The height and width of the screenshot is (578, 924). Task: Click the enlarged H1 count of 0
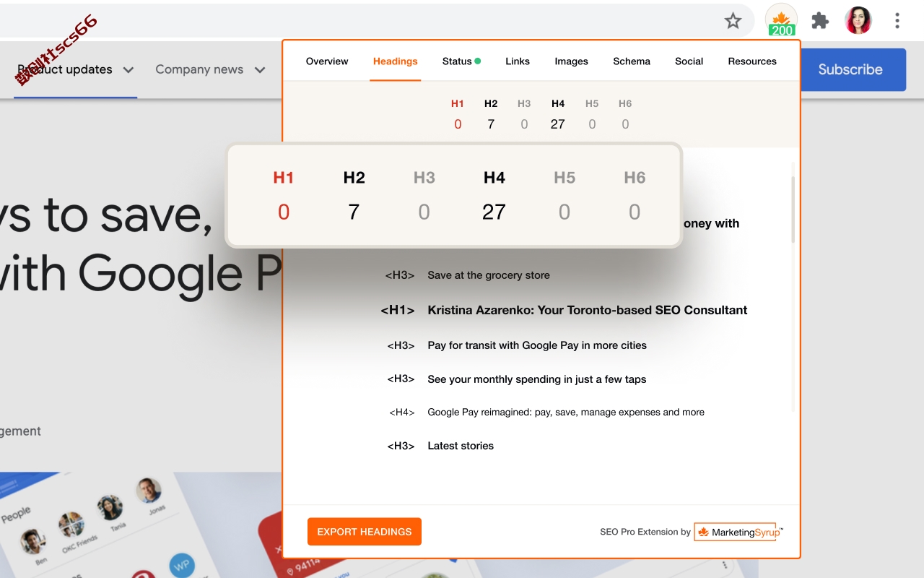(x=284, y=212)
